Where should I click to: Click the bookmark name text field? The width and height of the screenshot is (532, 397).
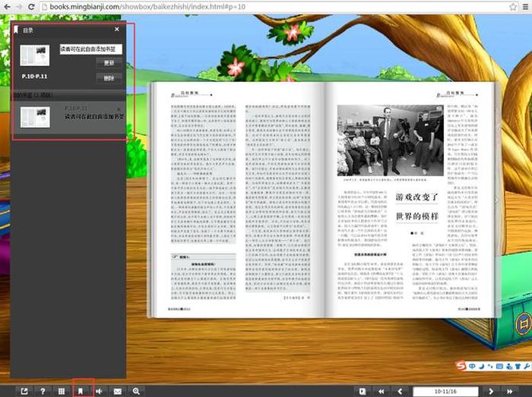pos(90,49)
